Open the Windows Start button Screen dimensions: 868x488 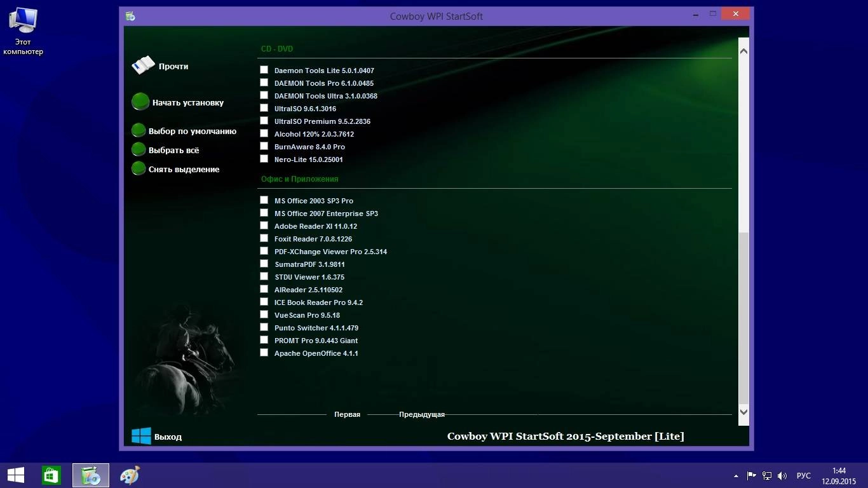16,475
